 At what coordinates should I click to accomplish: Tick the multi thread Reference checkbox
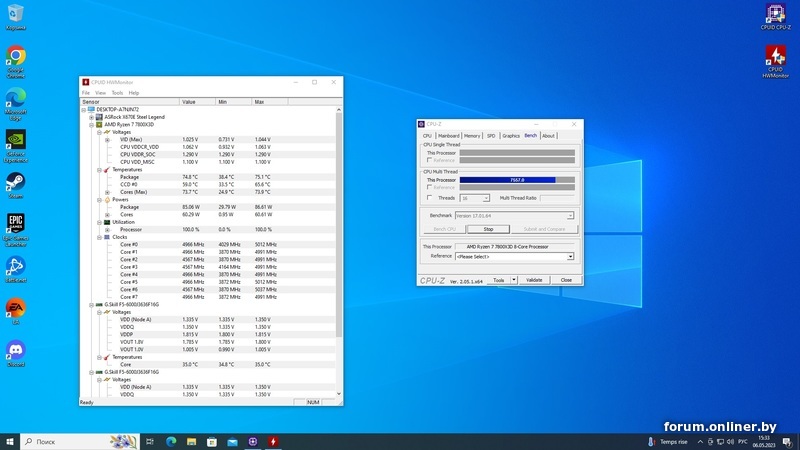[430, 187]
